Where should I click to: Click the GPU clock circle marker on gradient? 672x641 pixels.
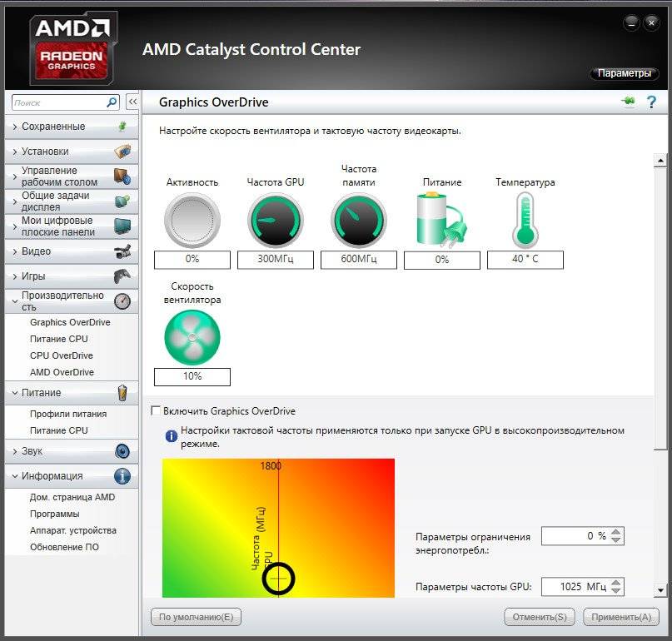pyautogui.click(x=279, y=579)
